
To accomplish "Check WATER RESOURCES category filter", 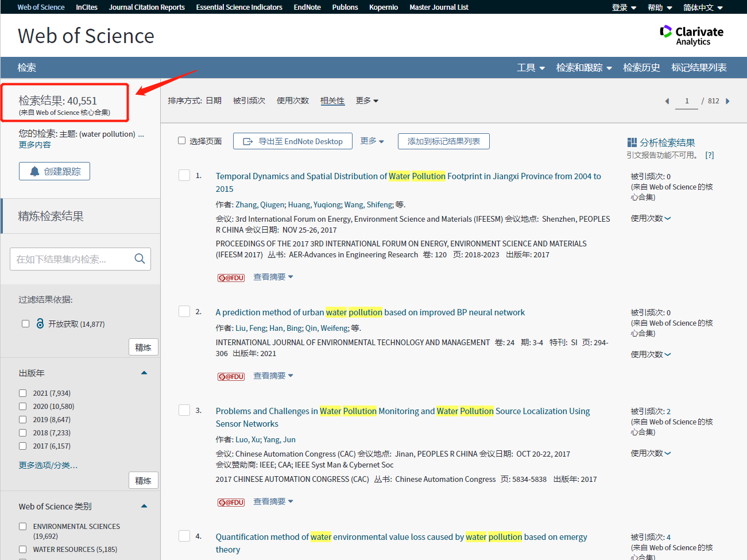I will [23, 549].
